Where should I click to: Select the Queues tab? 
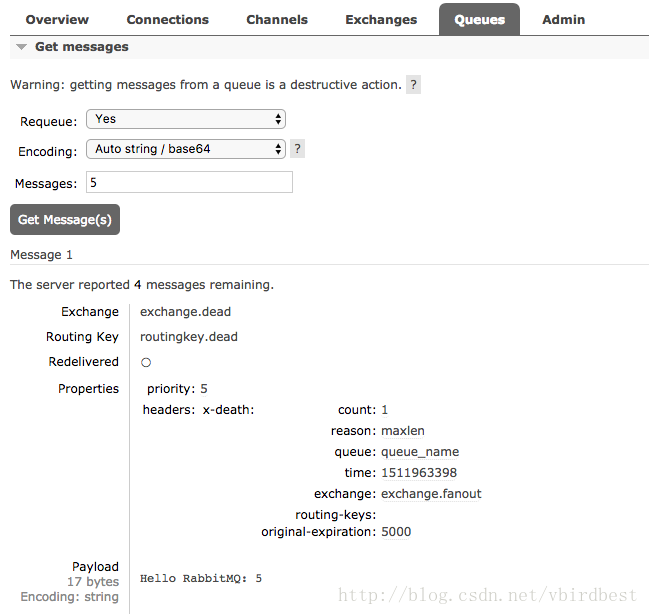(479, 19)
